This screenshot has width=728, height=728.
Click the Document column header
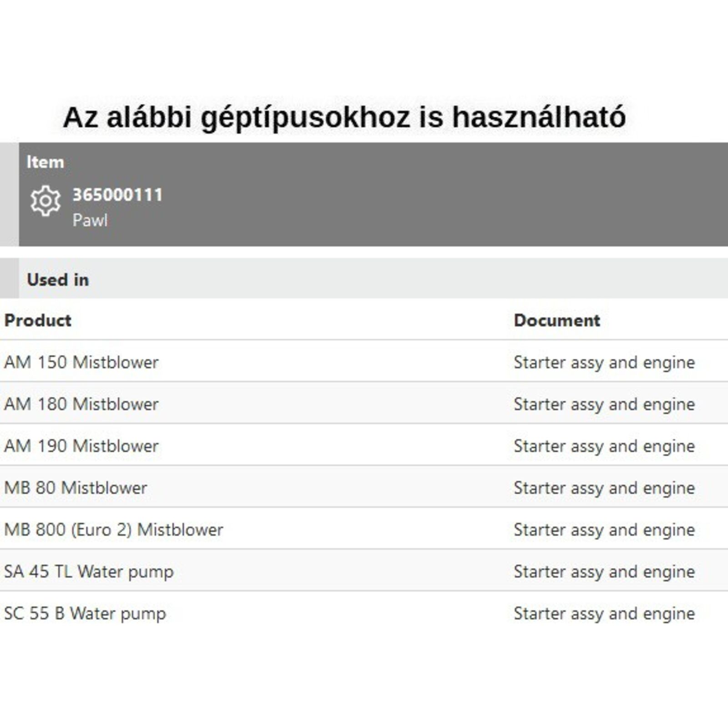557,320
